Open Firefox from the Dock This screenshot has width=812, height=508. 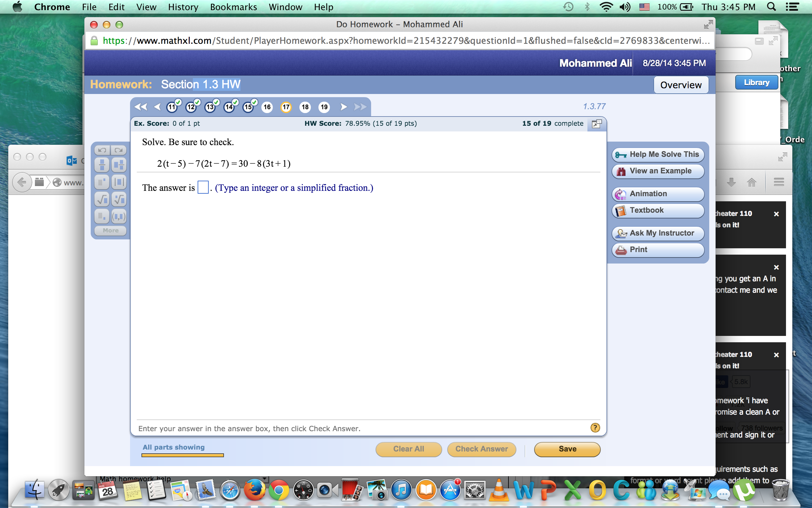point(254,491)
